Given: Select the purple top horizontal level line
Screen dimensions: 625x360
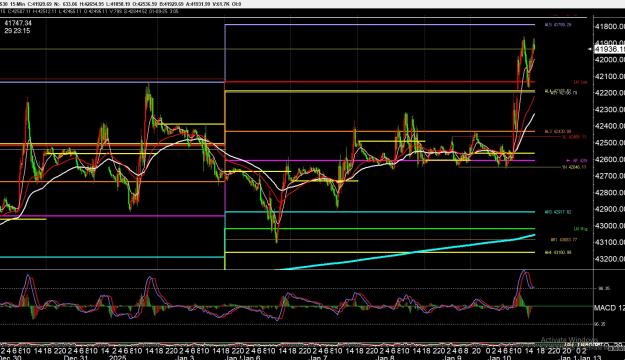Looking at the screenshot, I should tap(380, 25).
